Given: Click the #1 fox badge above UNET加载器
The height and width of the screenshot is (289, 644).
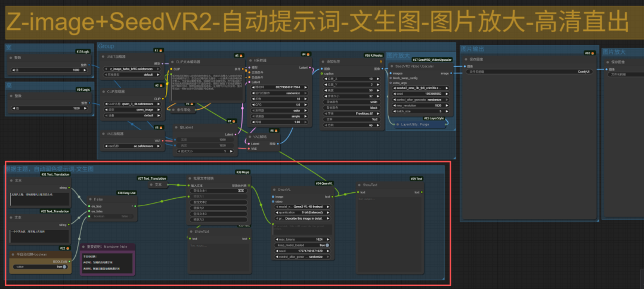Looking at the screenshot, I should click(x=159, y=51).
